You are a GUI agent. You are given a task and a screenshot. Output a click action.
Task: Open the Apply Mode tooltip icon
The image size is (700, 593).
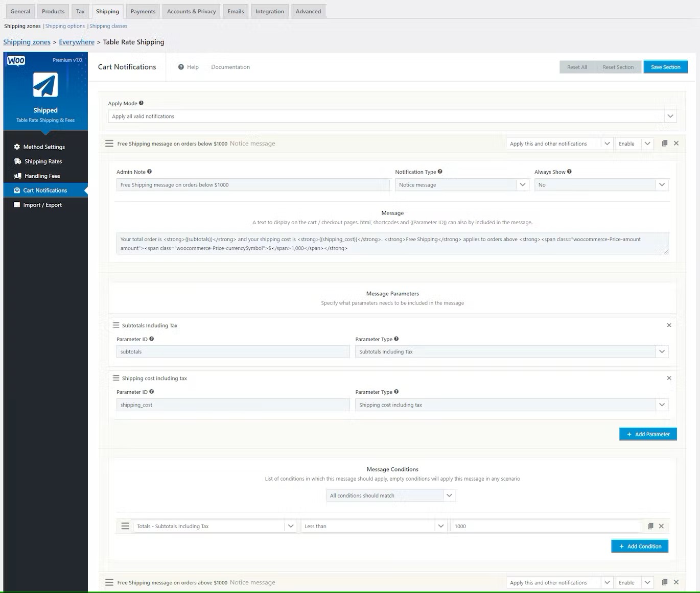coord(142,103)
